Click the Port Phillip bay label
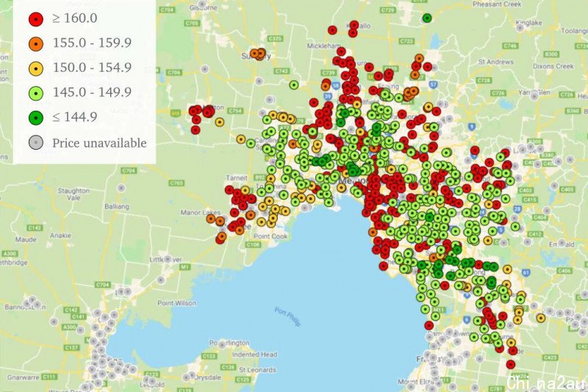Screen dimensions: 588x392 pos(287,316)
